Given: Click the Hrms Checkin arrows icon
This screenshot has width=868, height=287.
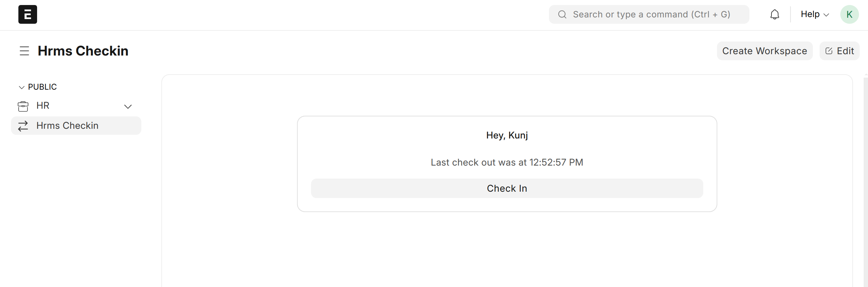Looking at the screenshot, I should [x=23, y=126].
